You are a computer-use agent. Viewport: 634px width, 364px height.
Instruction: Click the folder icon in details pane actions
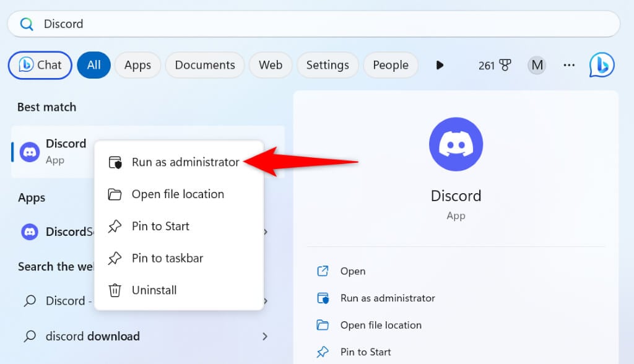(323, 325)
